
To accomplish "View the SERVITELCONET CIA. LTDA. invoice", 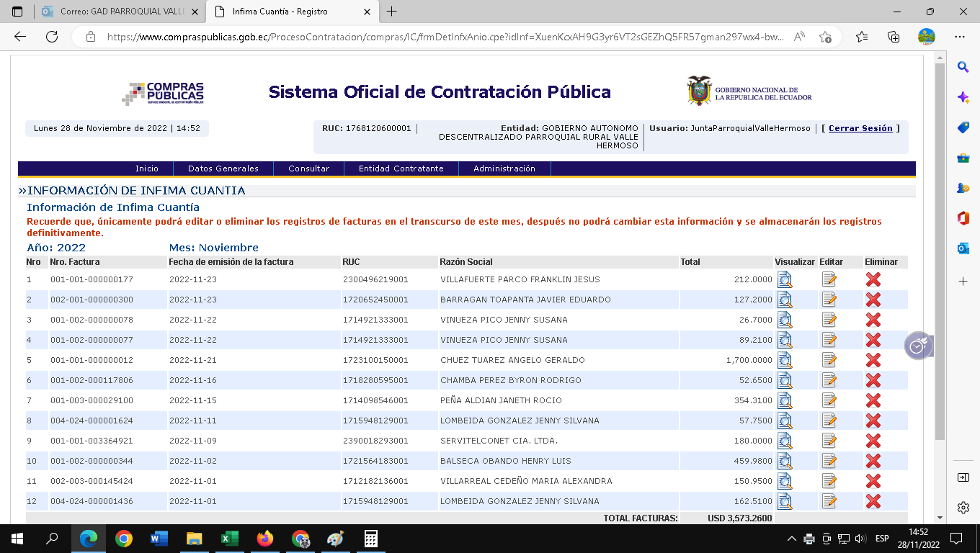I will (x=784, y=441).
